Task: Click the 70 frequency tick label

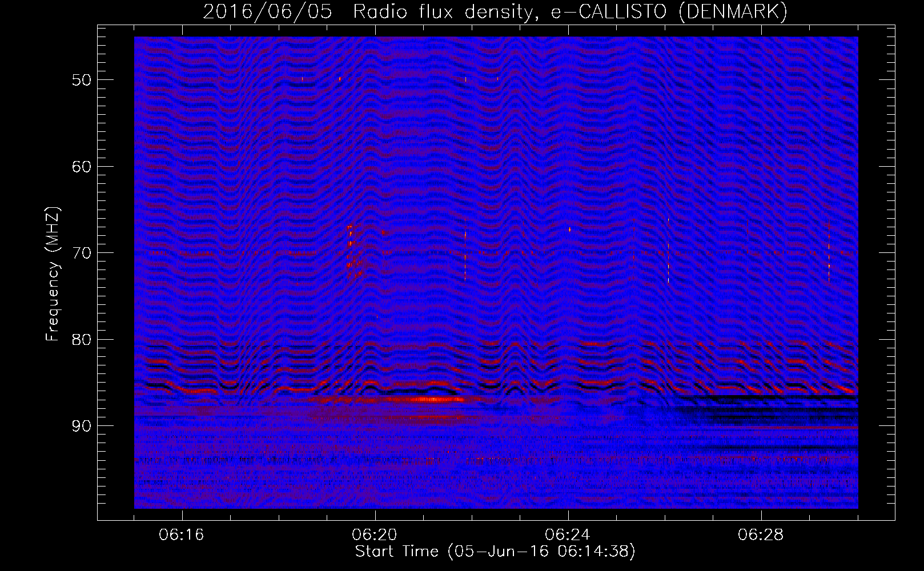Action: (x=81, y=253)
